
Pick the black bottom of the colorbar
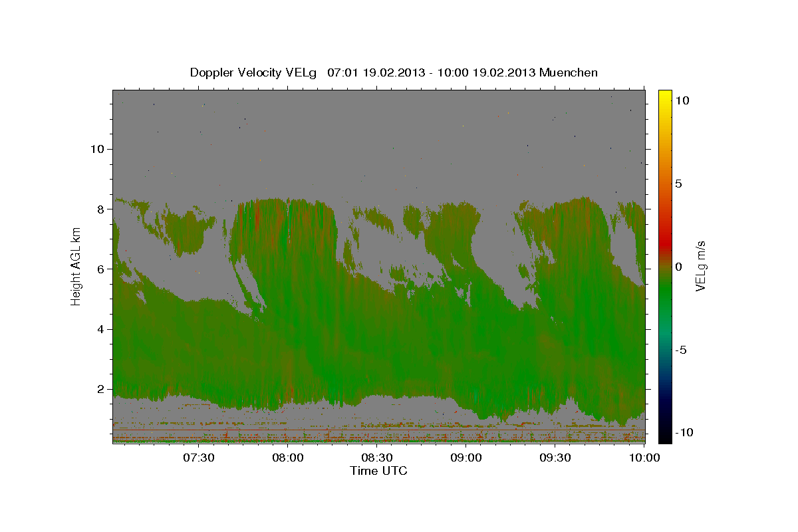coord(664,436)
